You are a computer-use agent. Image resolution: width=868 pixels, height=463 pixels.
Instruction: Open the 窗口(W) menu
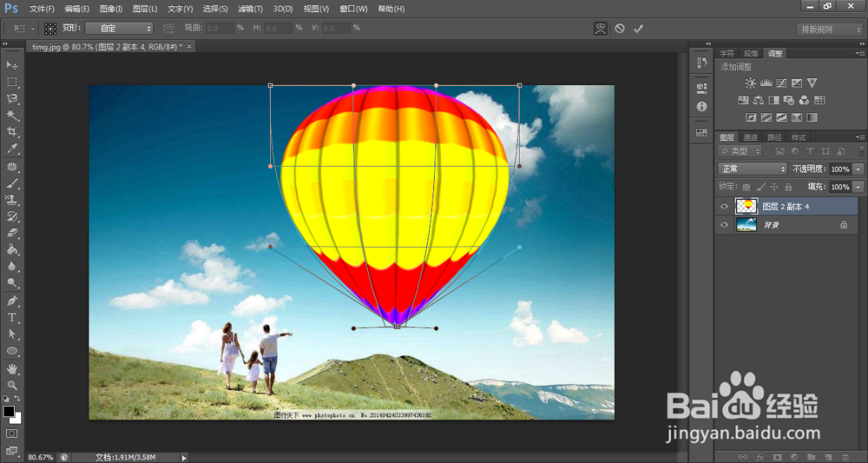click(353, 9)
